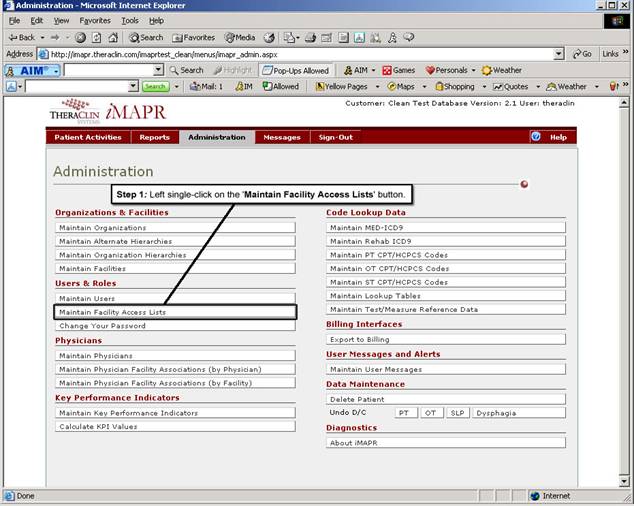Open the Favorites menu

[x=95, y=21]
